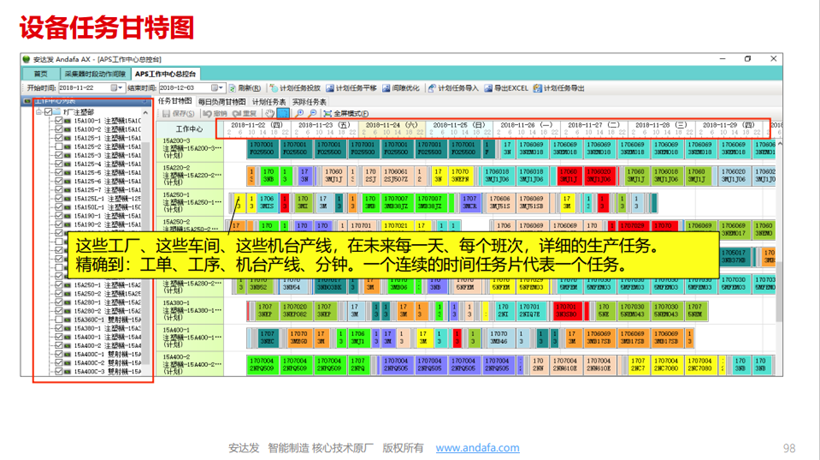Select the blue rectangle selection tool
The height and width of the screenshot is (460, 820).
point(283,113)
